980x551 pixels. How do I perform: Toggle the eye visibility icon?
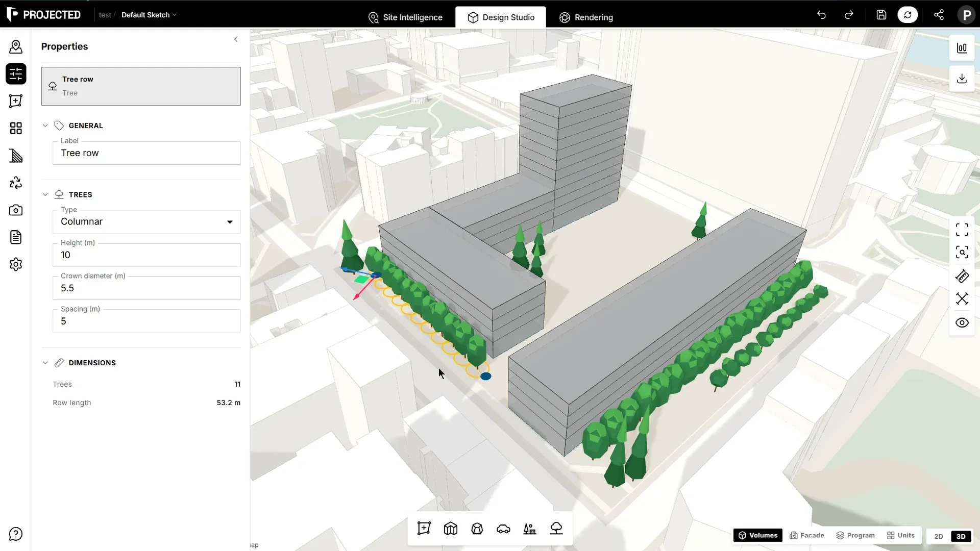point(962,323)
